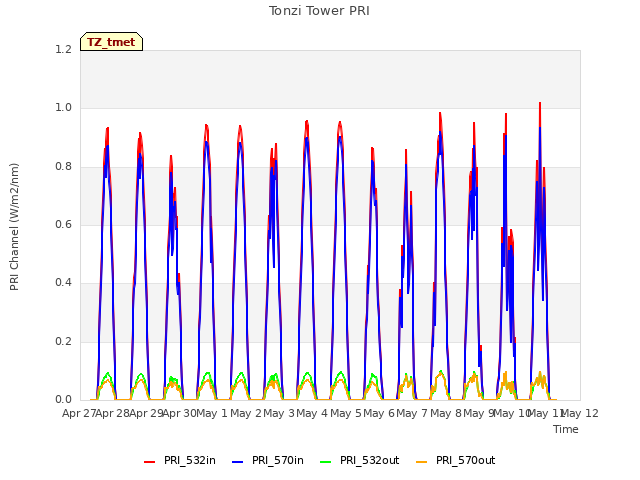Toggle the PRI_570out legend entry
Image resolution: width=640 pixels, height=480 pixels.
pos(456,460)
